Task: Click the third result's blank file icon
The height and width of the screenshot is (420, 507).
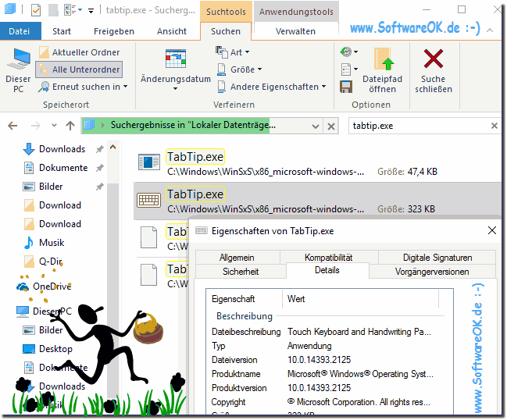Action: tap(148, 237)
